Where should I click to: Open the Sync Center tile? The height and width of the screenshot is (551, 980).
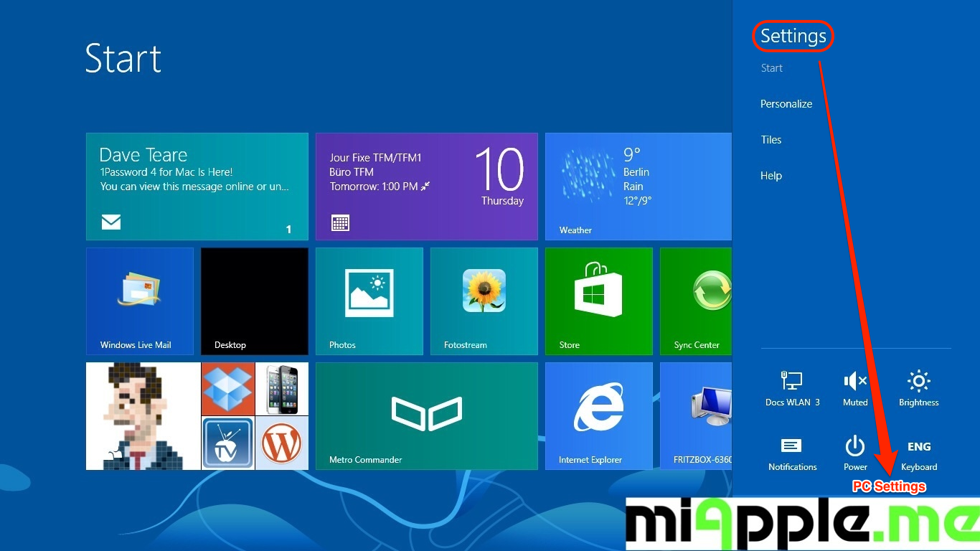[696, 301]
